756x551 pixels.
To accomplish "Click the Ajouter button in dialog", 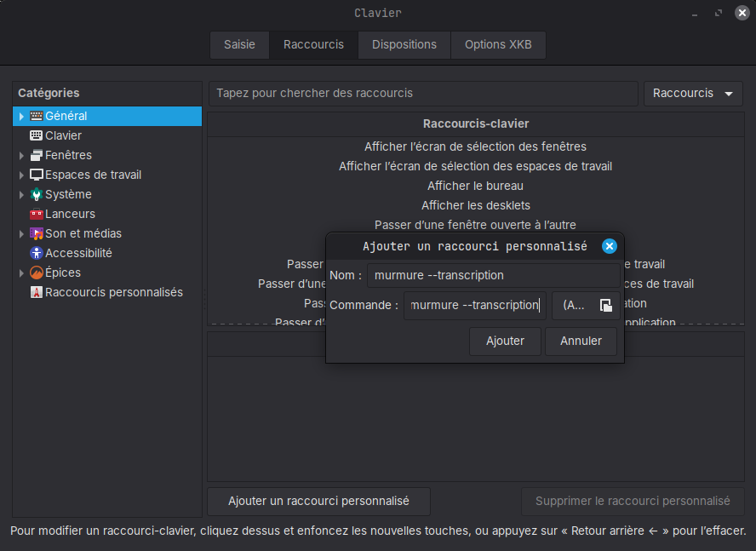I will click(505, 342).
